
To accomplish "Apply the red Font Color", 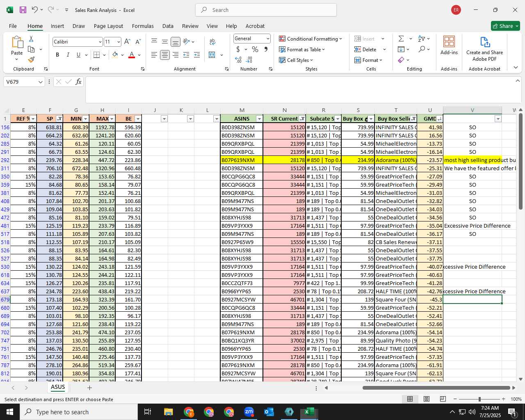I will click(132, 55).
